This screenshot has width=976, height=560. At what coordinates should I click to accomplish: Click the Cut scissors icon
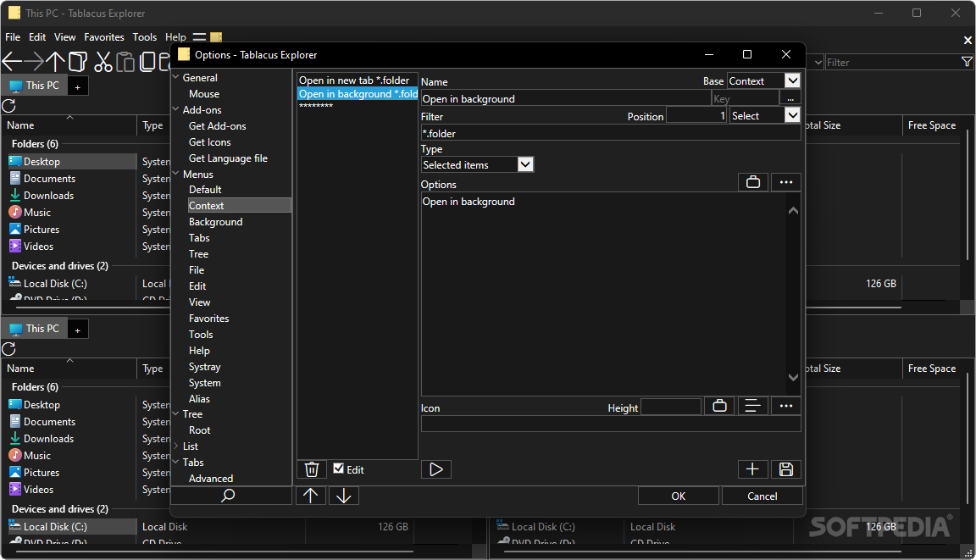click(103, 61)
